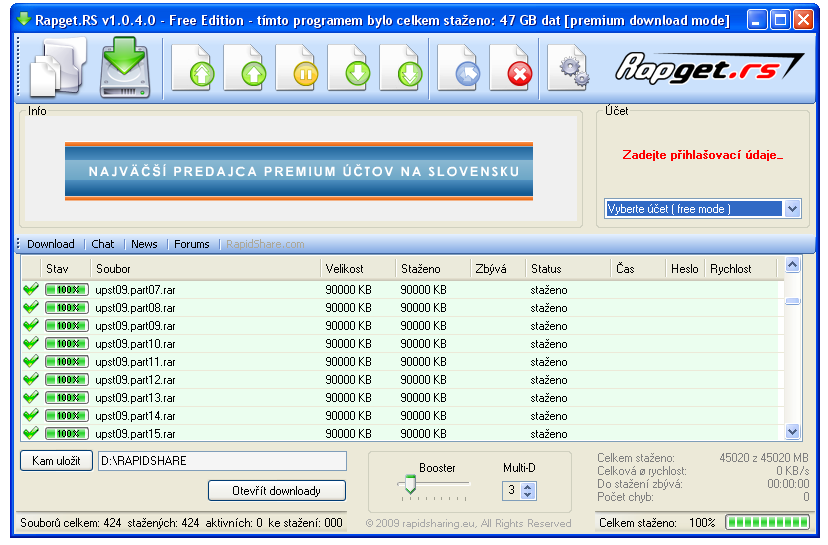Viewport: 828px width, 545px height.
Task: Click the list scrollbar down arrow
Action: 793,432
